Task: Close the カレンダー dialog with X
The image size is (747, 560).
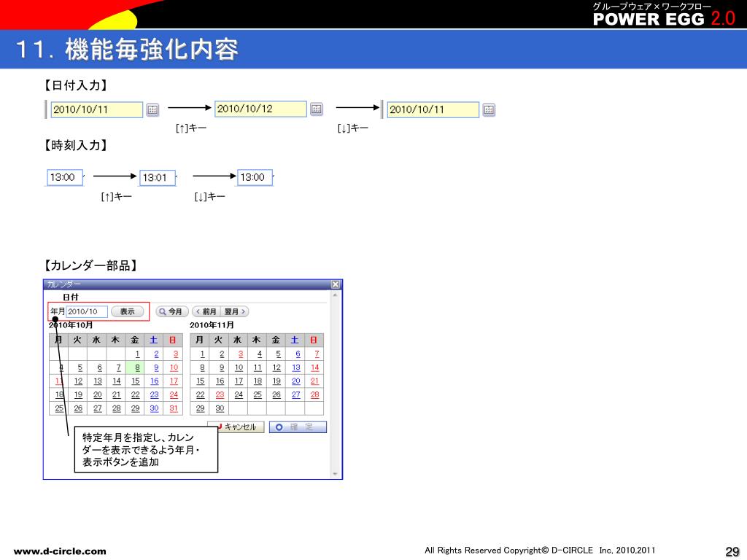Action: 336,284
